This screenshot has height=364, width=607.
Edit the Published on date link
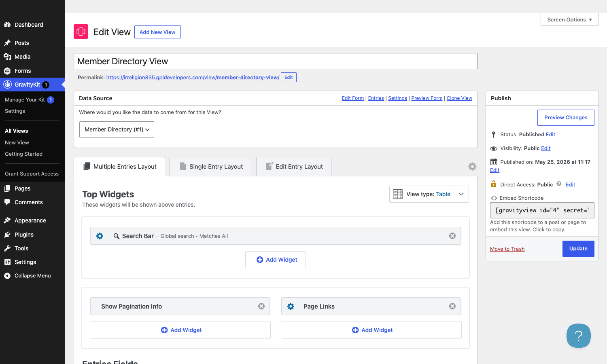point(495,170)
